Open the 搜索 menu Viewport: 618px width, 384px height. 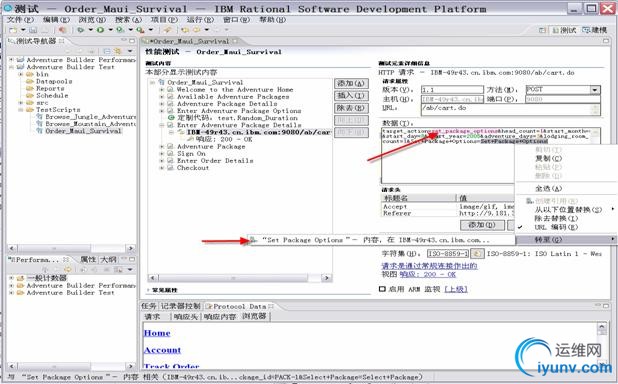[x=128, y=20]
